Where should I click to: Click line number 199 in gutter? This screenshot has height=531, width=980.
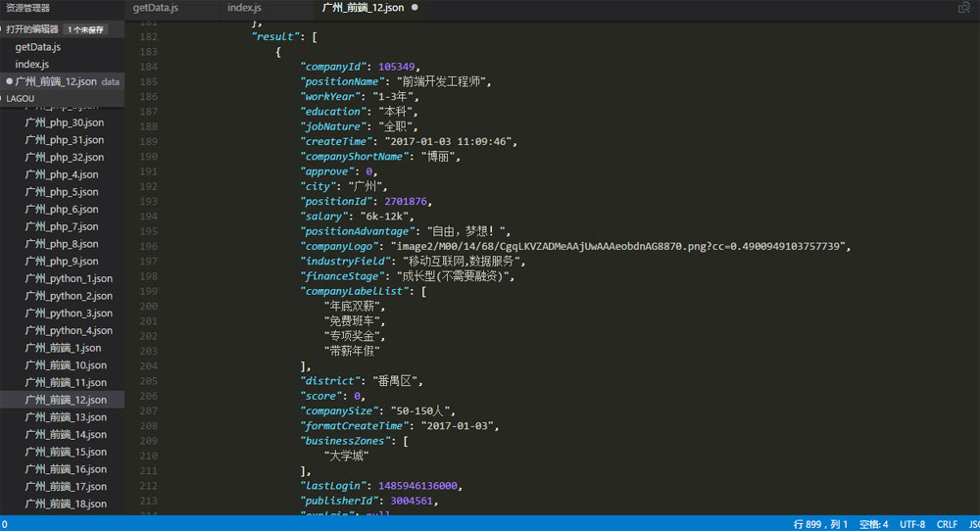(x=148, y=291)
